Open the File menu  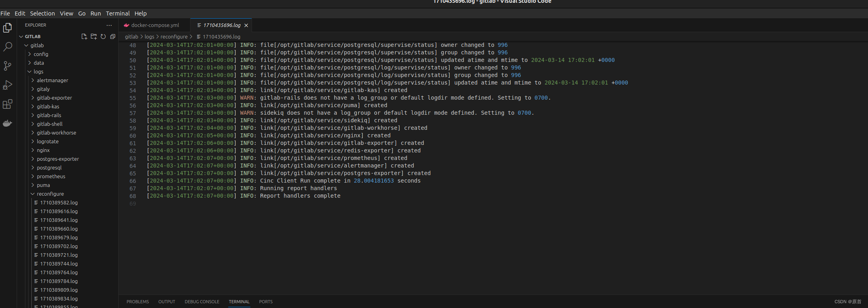point(5,13)
